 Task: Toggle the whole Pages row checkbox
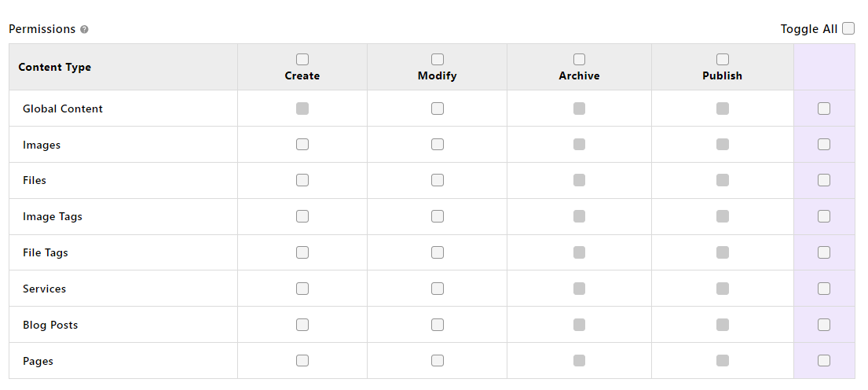click(x=824, y=361)
